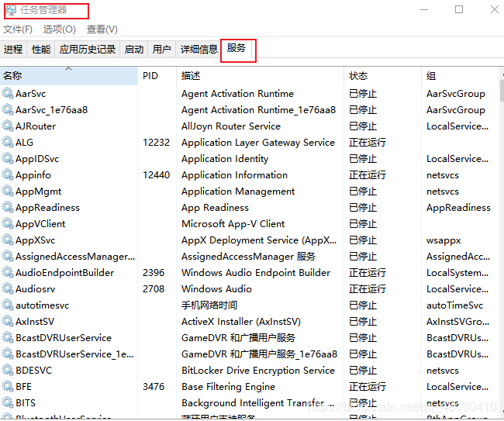The width and height of the screenshot is (504, 421).
Task: Click BFE PID value 3476
Action: 154,387
